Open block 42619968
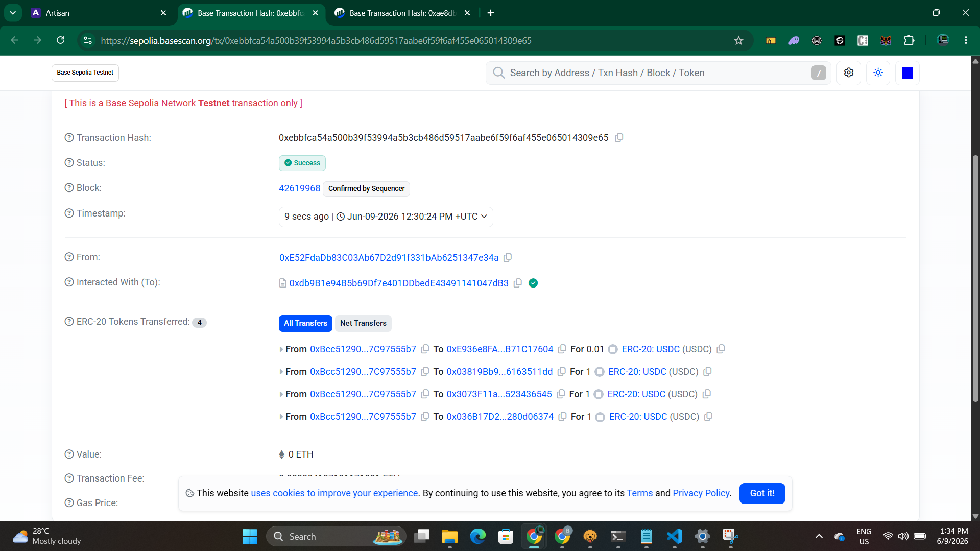The image size is (980, 551). [x=300, y=188]
